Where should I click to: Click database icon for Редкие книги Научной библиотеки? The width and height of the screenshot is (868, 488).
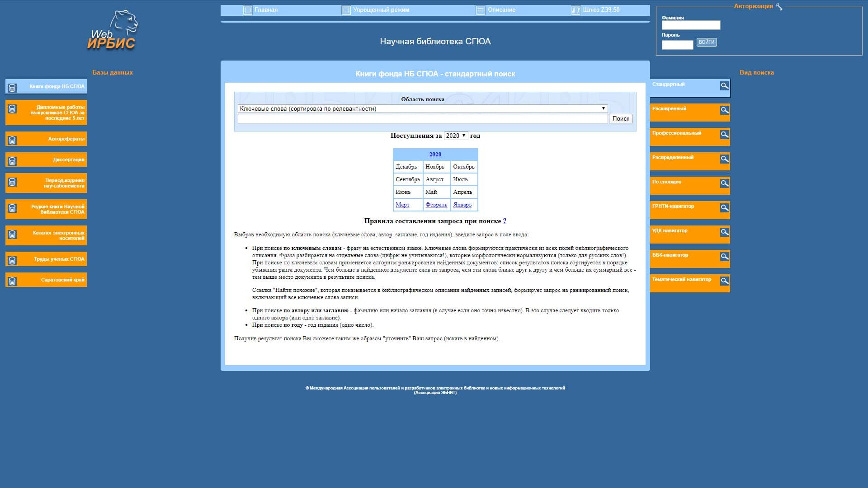[12, 208]
